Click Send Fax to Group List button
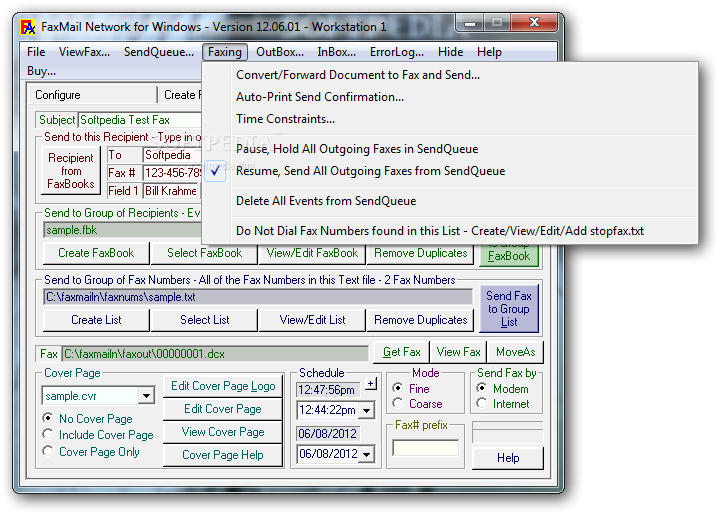Image resolution: width=719 pixels, height=514 pixels. click(x=509, y=309)
